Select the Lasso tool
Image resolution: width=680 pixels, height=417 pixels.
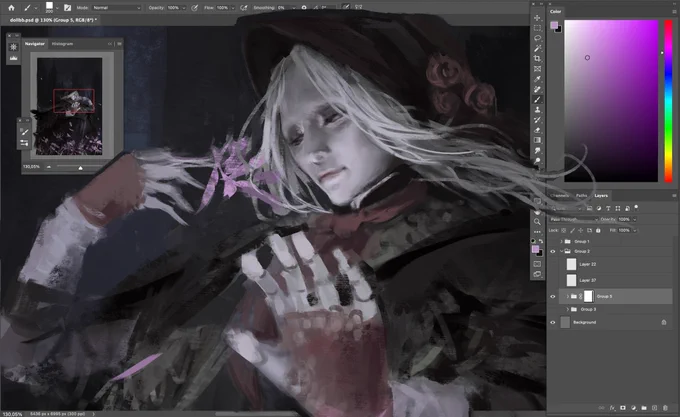click(x=537, y=38)
